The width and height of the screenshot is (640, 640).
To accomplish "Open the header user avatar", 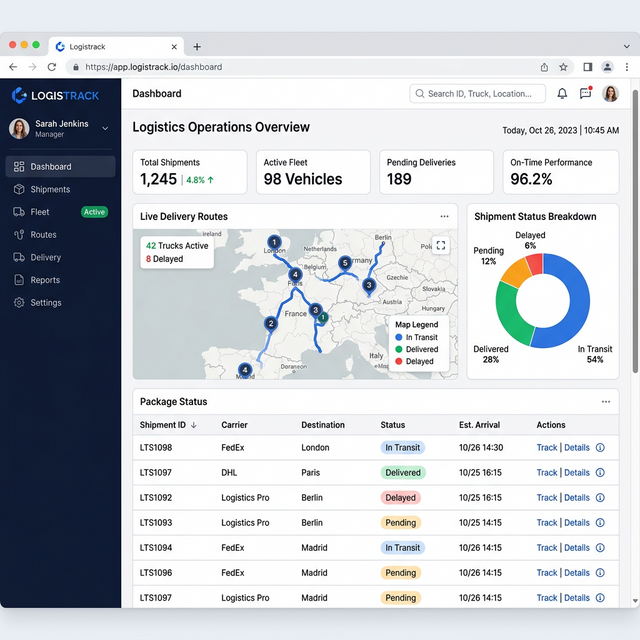I will coord(611,94).
